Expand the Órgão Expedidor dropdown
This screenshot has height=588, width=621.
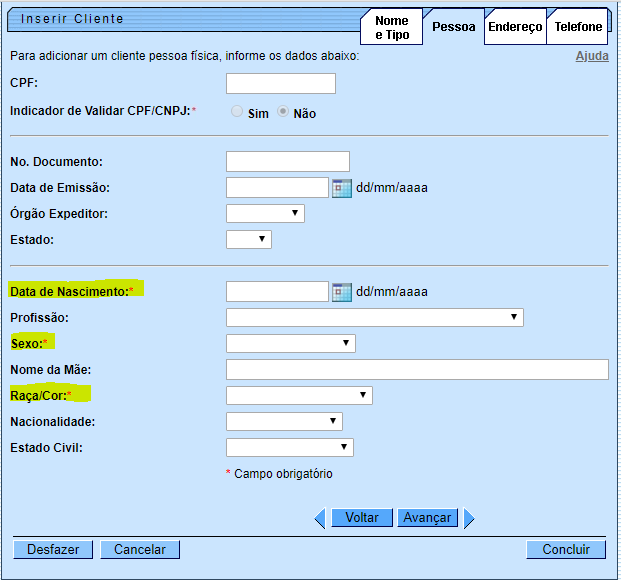[265, 213]
